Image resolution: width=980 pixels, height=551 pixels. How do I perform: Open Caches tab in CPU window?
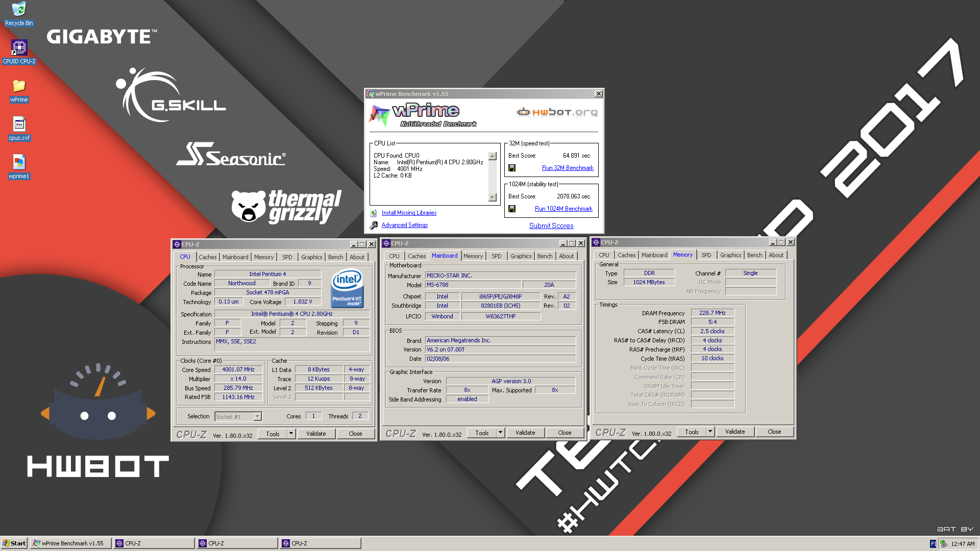pos(208,257)
